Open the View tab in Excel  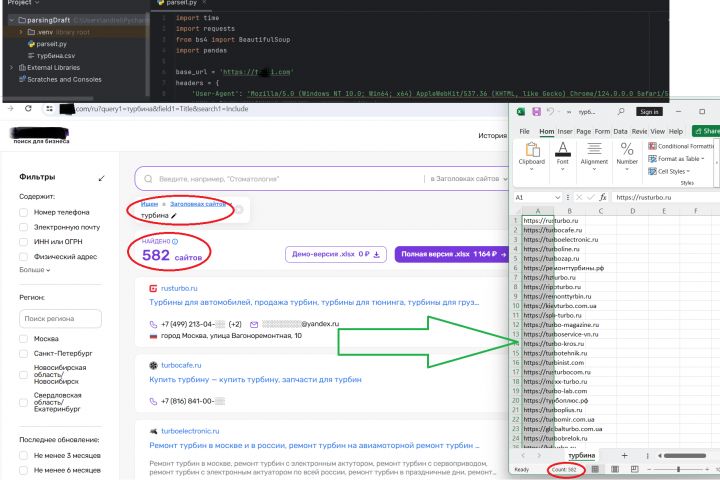[658, 131]
